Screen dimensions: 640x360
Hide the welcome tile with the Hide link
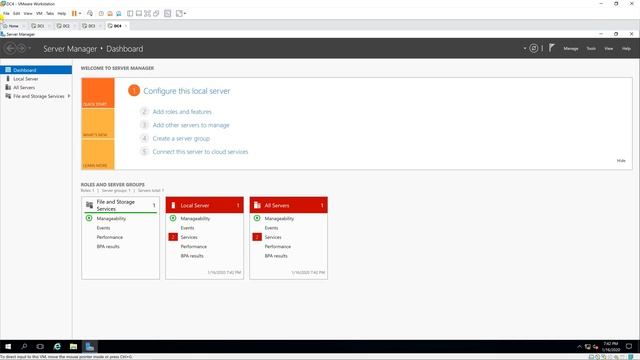tap(621, 160)
